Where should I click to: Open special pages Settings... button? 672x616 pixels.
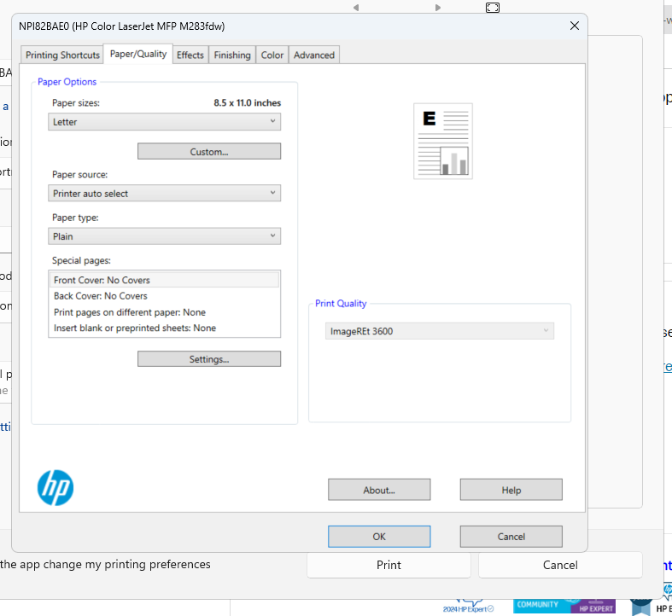209,359
